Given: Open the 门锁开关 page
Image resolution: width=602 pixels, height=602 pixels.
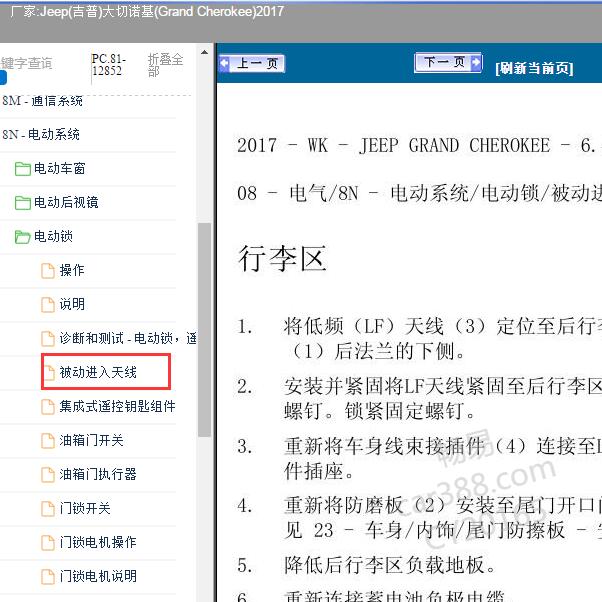Looking at the screenshot, I should [x=85, y=508].
